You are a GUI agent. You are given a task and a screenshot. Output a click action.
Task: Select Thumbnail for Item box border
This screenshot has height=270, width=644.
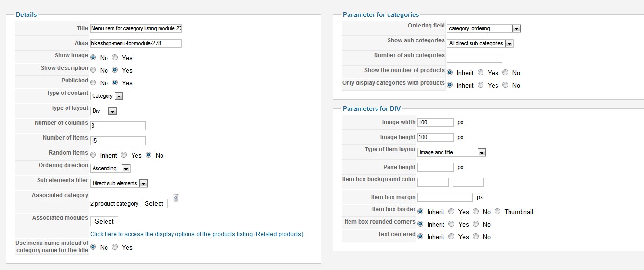click(497, 212)
